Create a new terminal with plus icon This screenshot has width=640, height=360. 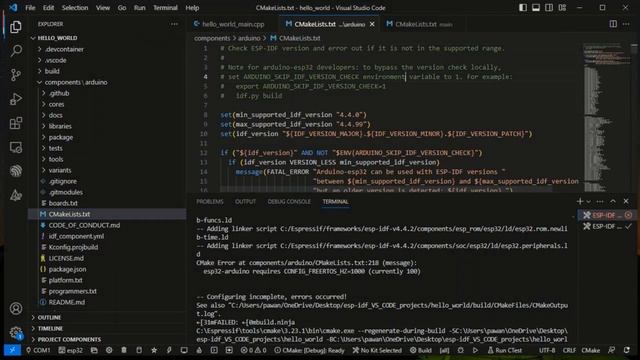point(580,201)
